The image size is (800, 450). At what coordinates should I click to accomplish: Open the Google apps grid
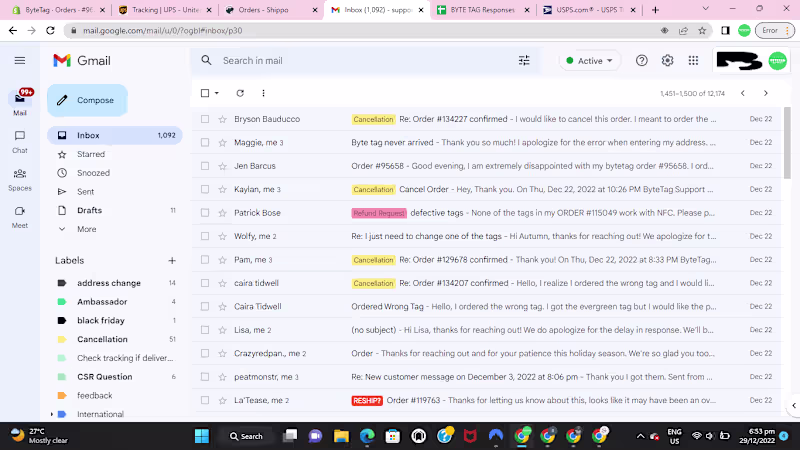pos(693,61)
